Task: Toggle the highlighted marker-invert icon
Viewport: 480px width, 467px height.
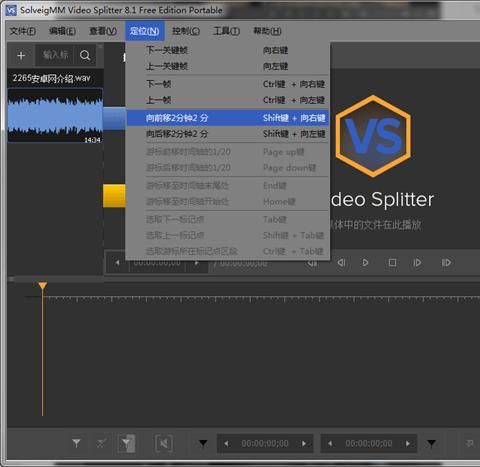Action: [x=127, y=443]
